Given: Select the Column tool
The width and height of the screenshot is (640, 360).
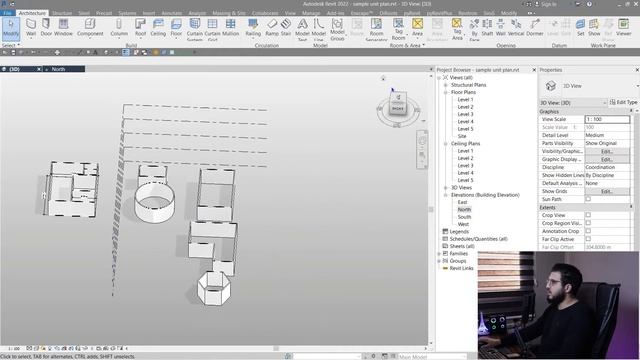Looking at the screenshot, I should pyautogui.click(x=119, y=28).
